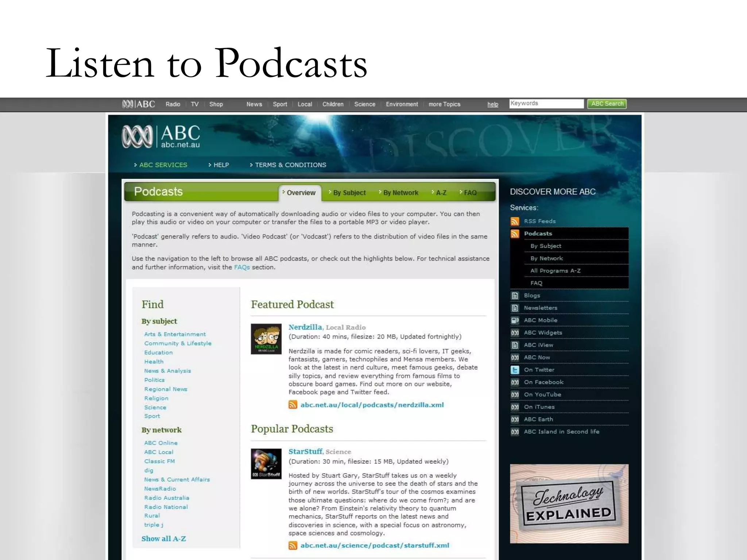Screen dimensions: 747x560
Task: Open By Network in right sidebar
Action: point(547,258)
